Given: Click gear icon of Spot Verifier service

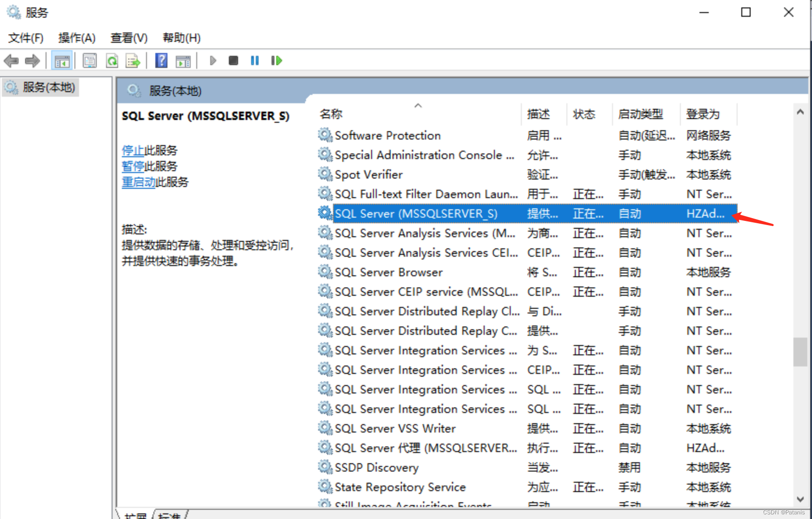Looking at the screenshot, I should pyautogui.click(x=325, y=174).
